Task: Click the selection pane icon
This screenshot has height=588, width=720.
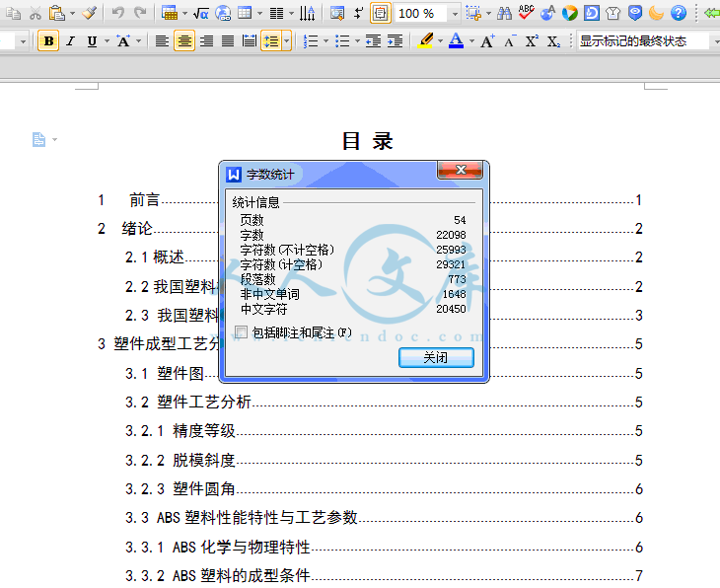Action: (473, 13)
